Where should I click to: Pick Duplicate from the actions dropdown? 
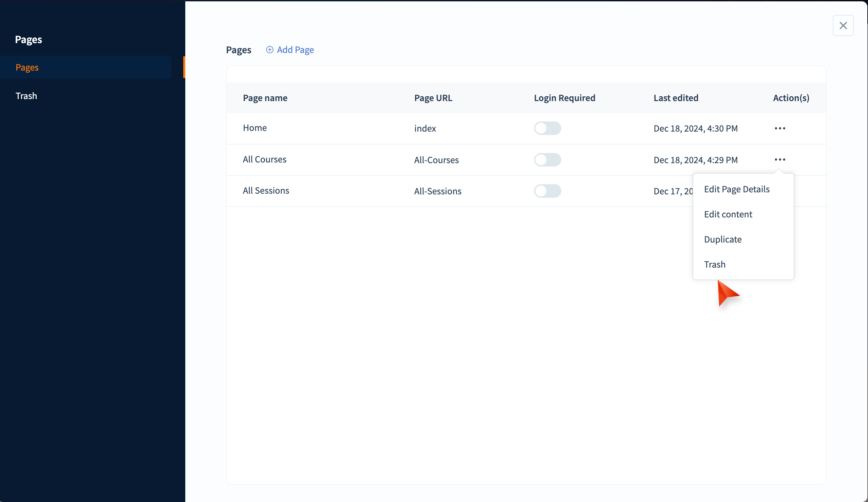[722, 240]
